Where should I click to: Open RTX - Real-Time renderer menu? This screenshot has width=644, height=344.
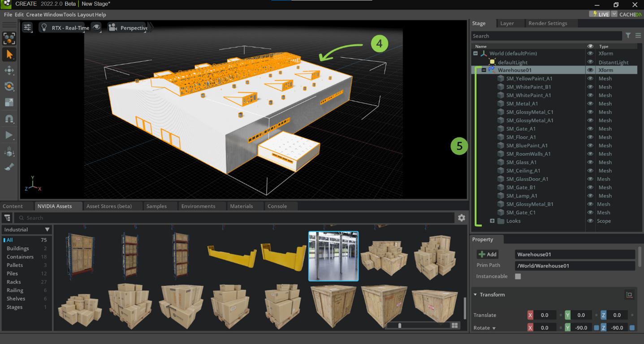click(x=65, y=28)
